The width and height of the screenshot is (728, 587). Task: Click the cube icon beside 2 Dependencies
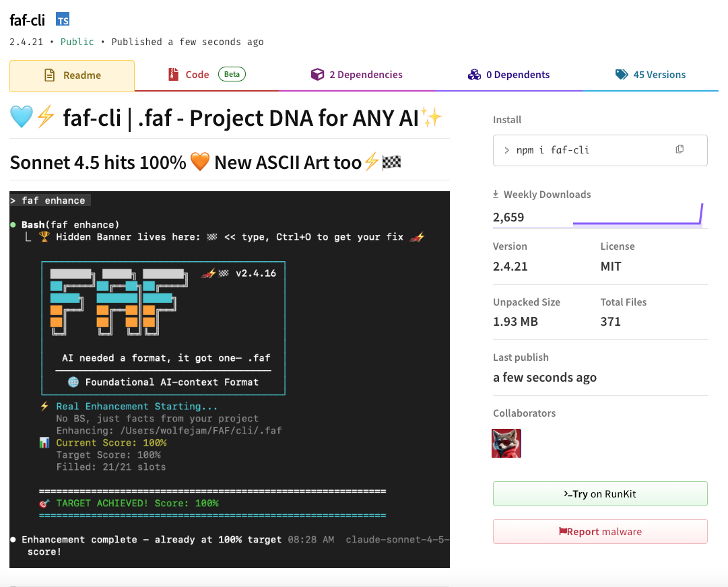pos(317,74)
